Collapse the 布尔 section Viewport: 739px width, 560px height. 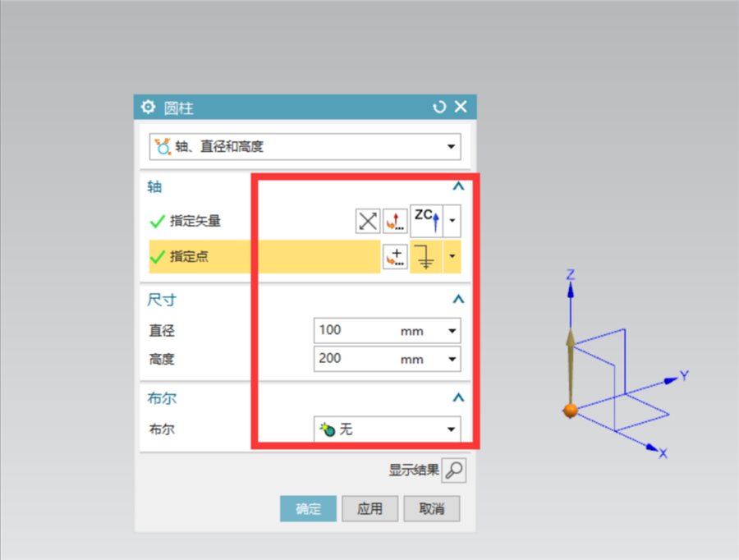[x=458, y=398]
